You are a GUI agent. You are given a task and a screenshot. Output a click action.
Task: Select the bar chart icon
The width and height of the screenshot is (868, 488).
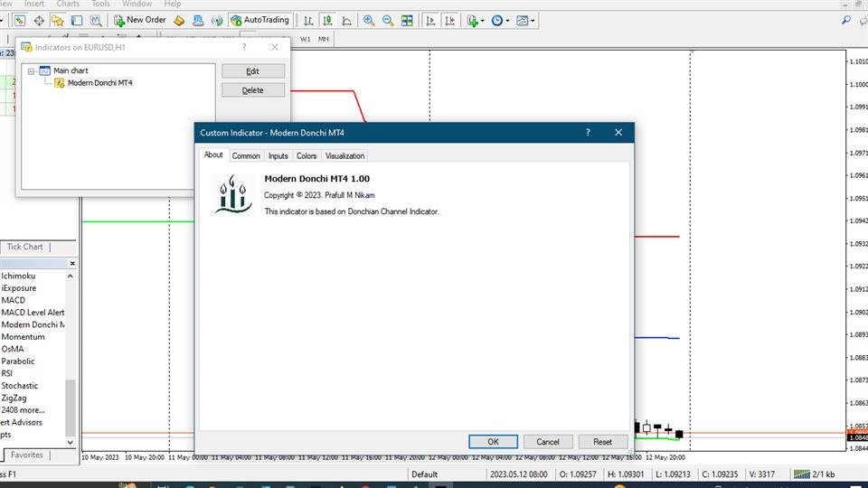[309, 20]
